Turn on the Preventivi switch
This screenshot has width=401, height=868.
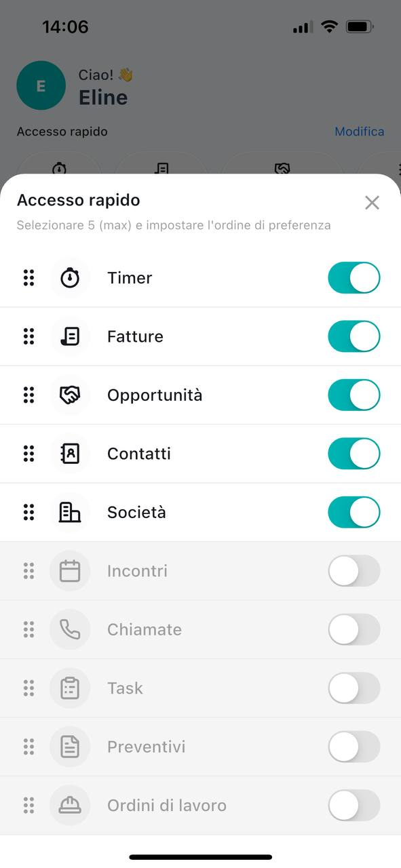(354, 747)
